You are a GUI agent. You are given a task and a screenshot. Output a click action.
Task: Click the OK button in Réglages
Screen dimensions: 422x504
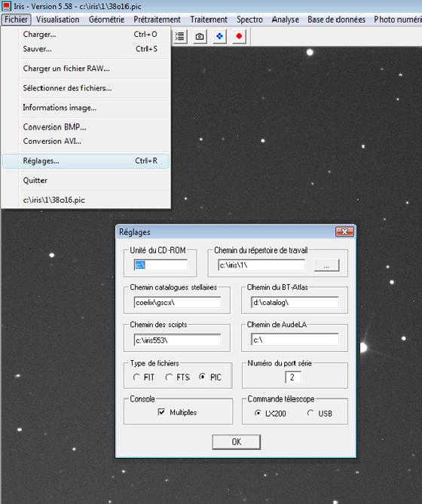236,442
